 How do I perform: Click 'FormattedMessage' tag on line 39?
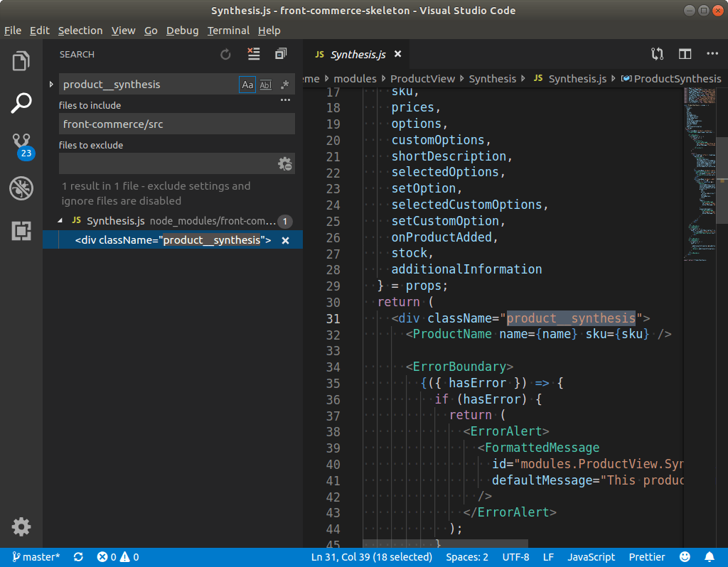[x=542, y=448]
